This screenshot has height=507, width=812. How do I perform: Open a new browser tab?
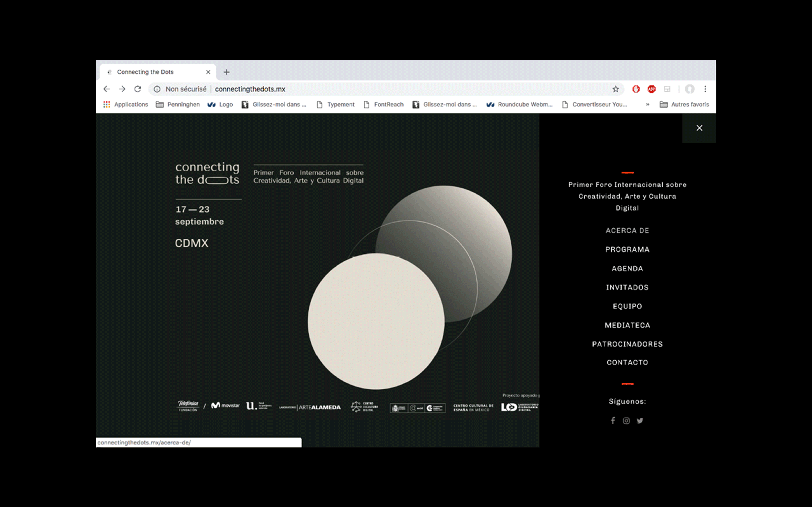(x=227, y=72)
